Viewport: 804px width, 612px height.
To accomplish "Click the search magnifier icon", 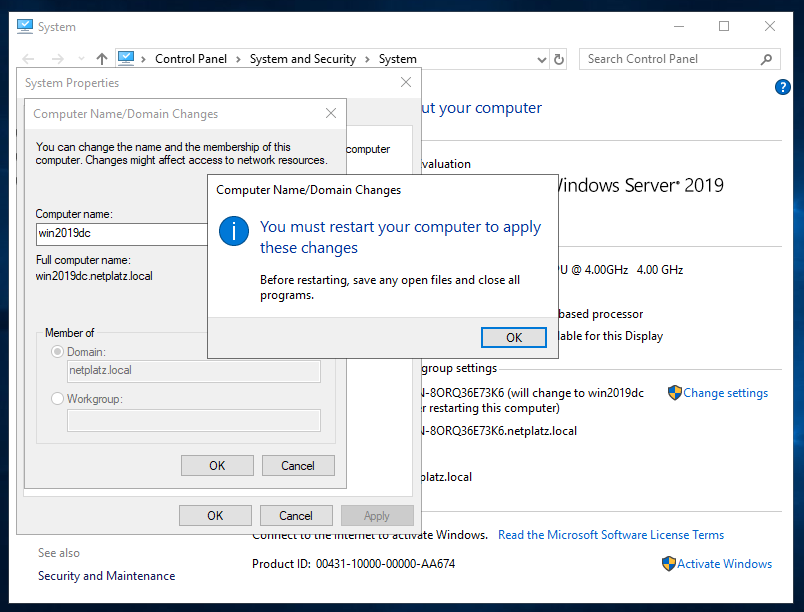I will click(x=767, y=59).
